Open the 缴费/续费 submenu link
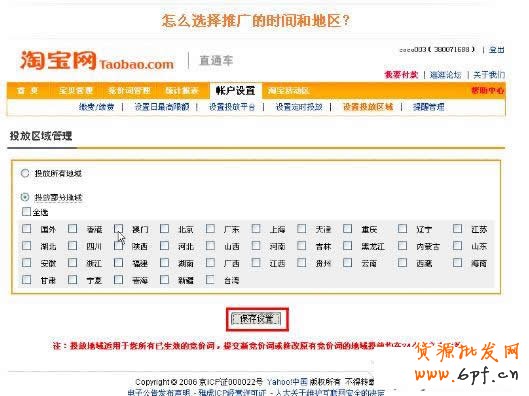The height and width of the screenshot is (396, 529). point(96,107)
